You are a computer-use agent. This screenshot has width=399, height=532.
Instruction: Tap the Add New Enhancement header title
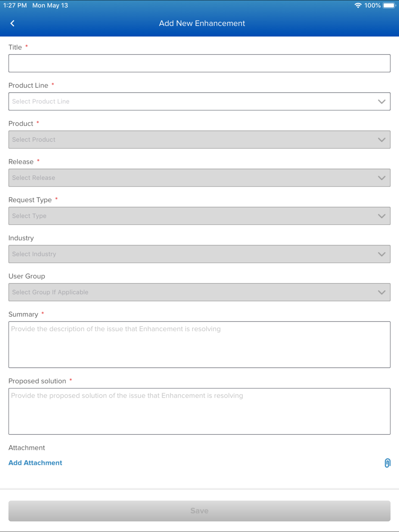click(x=202, y=24)
